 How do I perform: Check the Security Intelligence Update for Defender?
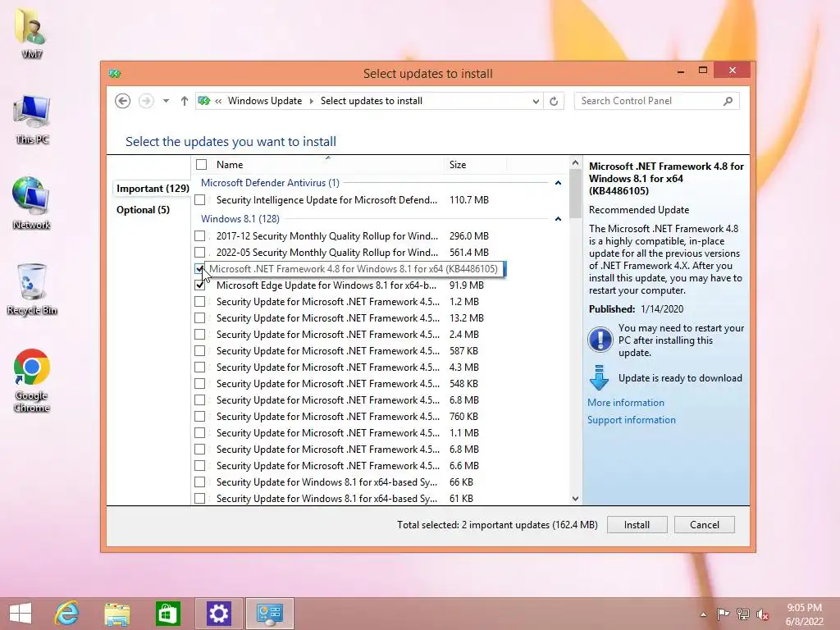tap(200, 200)
